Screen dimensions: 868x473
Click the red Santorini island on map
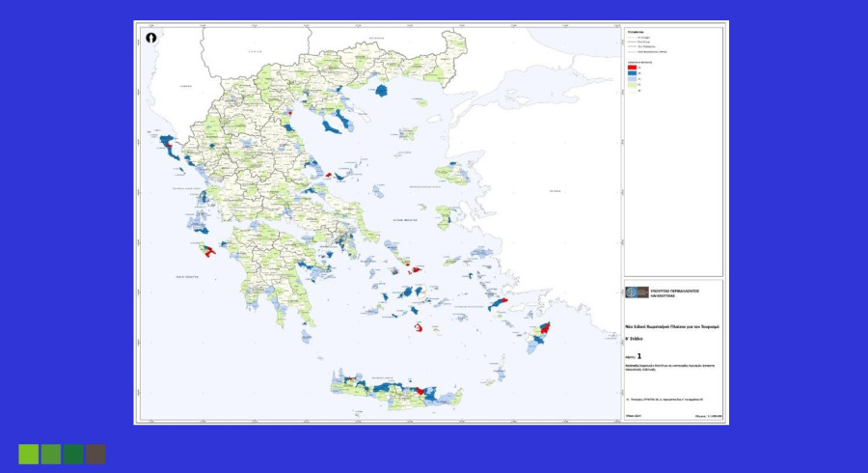coord(419,328)
